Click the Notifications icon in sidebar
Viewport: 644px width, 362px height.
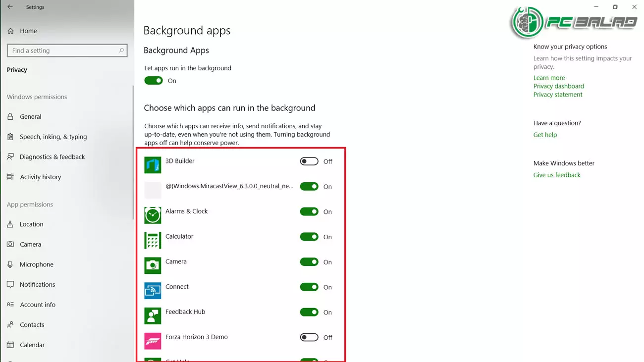point(10,285)
